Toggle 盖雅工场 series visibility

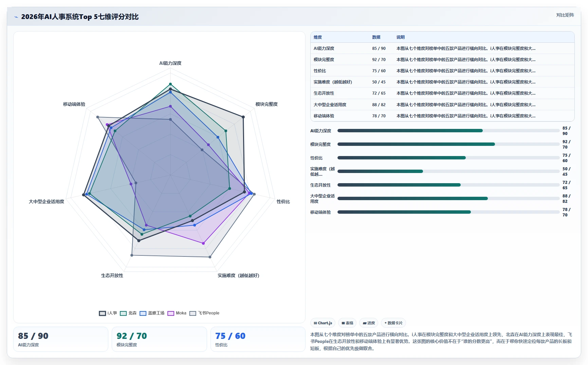click(152, 313)
